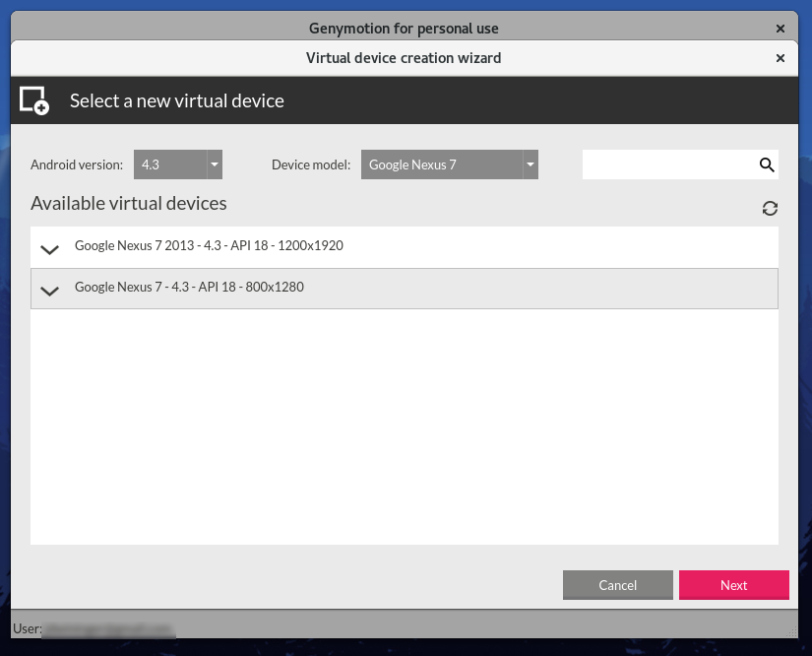Click the new virtual device header icon

pos(34,100)
